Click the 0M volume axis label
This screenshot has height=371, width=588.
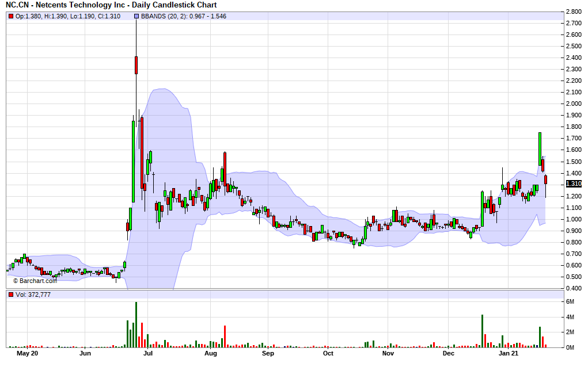click(570, 347)
